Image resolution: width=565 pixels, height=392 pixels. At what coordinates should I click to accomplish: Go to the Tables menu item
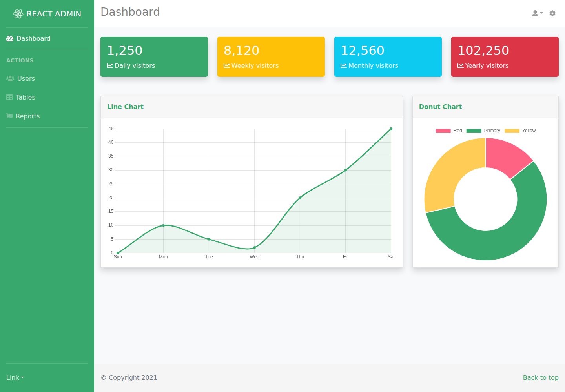(x=47, y=97)
